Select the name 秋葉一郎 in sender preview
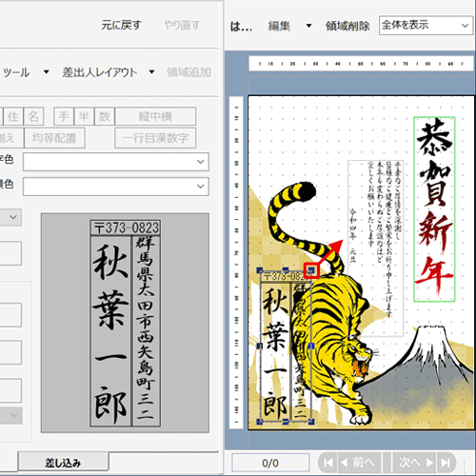476x476 pixels. (110, 331)
